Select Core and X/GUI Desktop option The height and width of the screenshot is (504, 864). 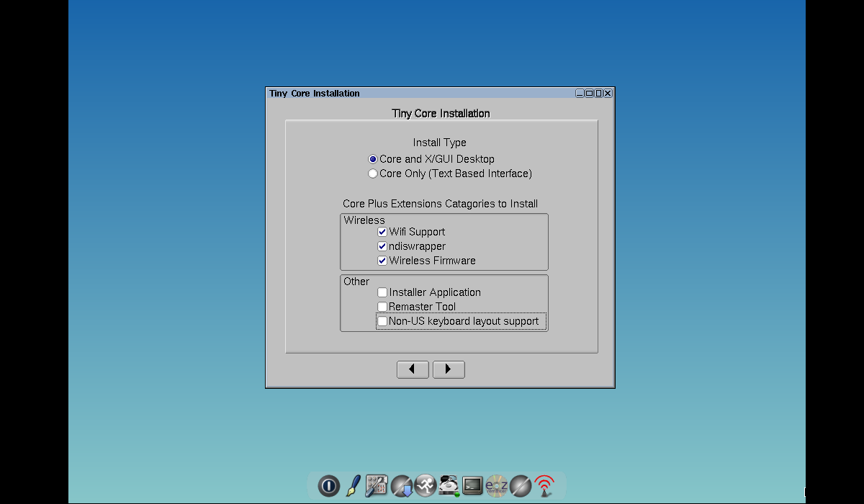[x=373, y=159]
